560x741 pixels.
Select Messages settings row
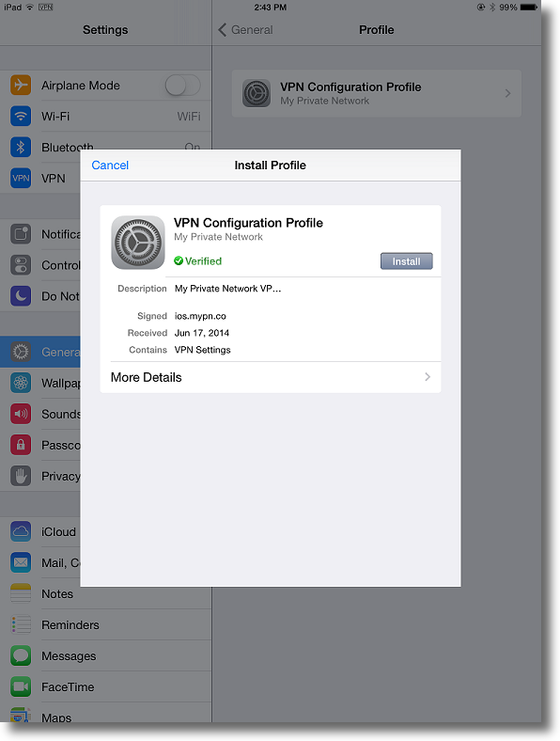[x=106, y=656]
